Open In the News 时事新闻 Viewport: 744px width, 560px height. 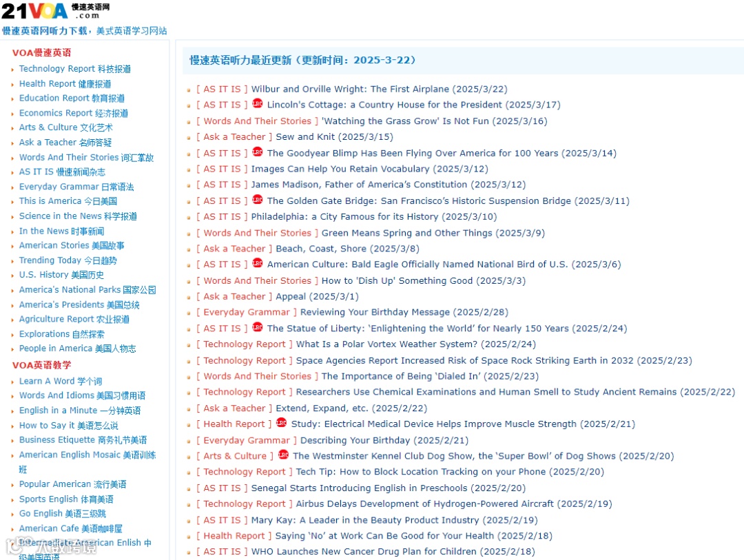tap(62, 231)
